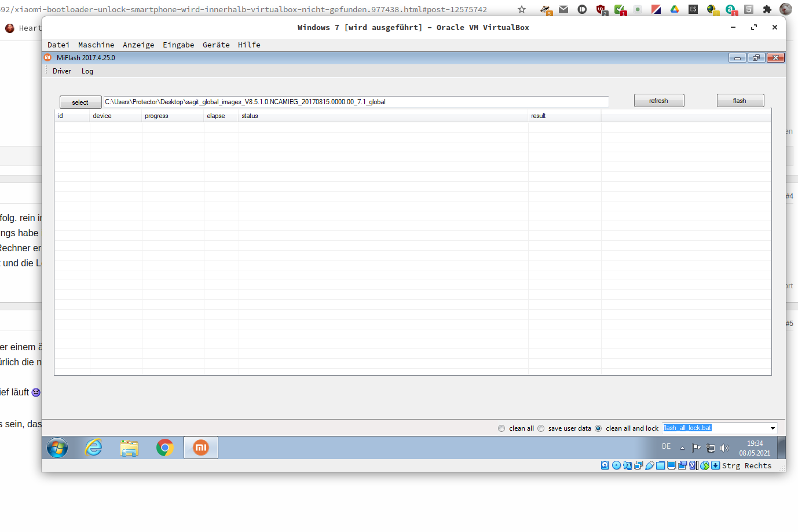Select the clean all radio button
798x532 pixels.
502,428
